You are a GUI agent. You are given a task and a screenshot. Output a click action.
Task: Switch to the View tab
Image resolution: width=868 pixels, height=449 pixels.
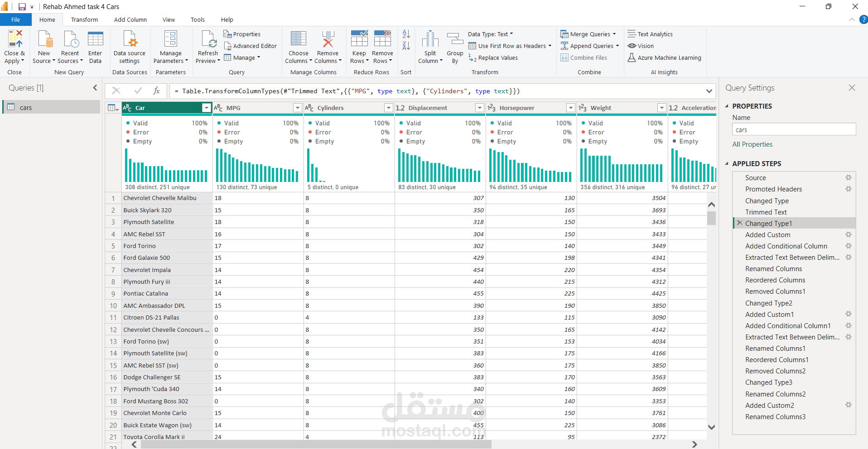[x=169, y=19]
